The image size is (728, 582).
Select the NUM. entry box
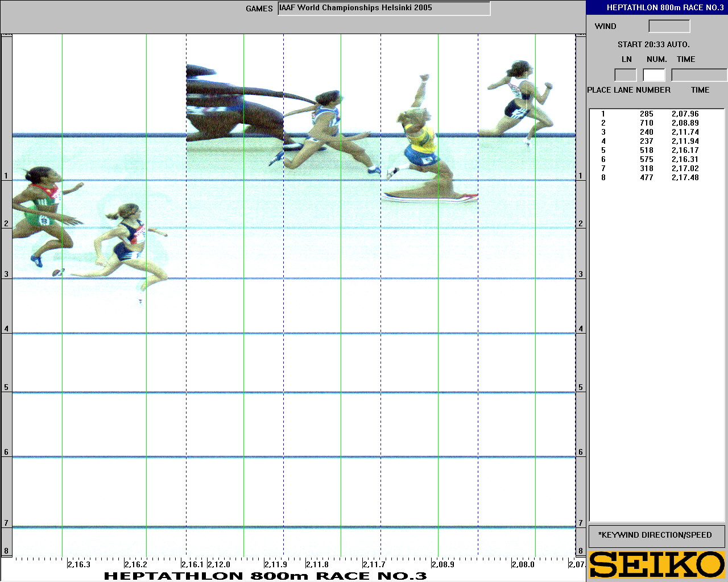653,75
